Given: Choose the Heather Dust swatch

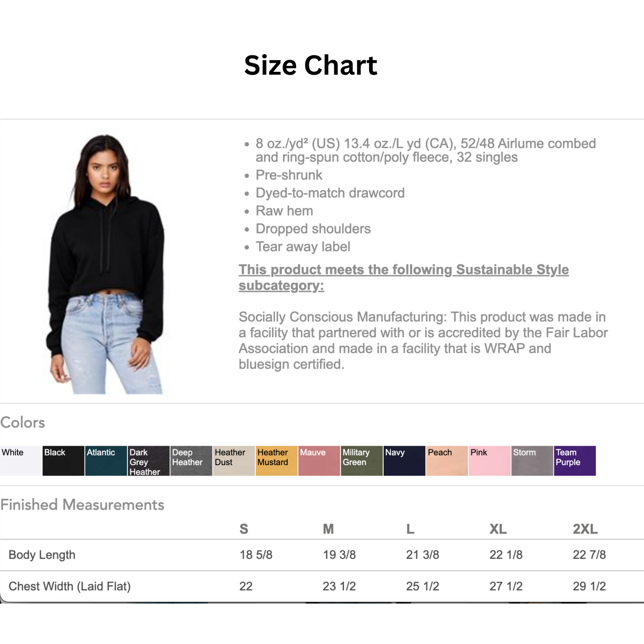Looking at the screenshot, I should (x=234, y=460).
